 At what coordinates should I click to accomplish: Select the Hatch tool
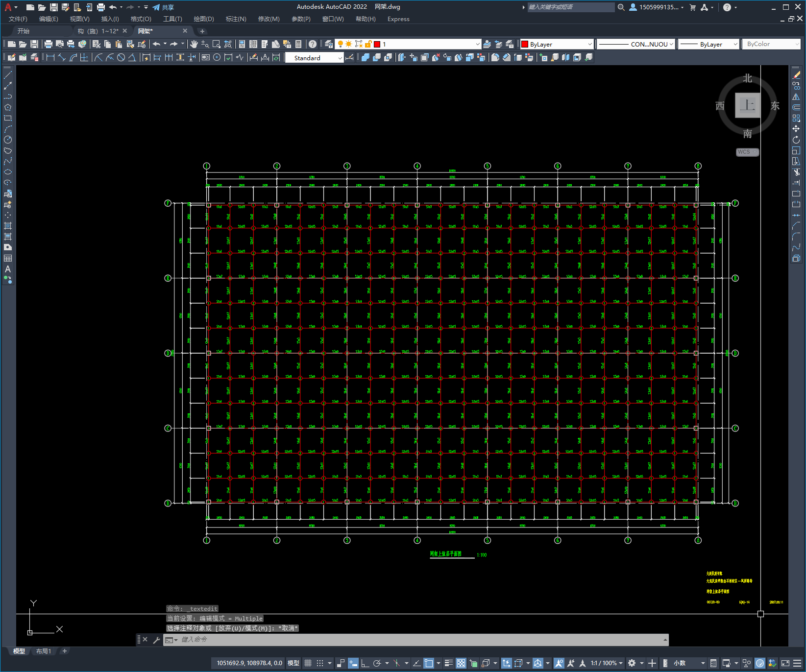[8, 226]
